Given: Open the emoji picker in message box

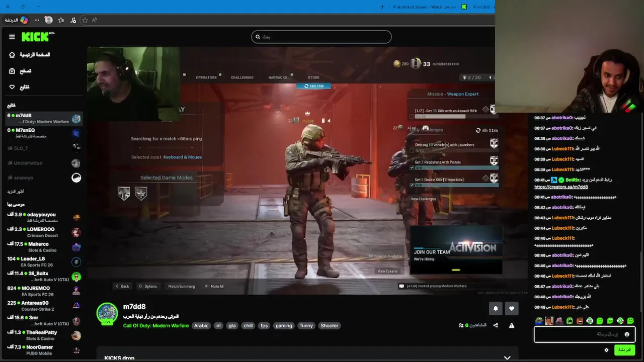Looking at the screenshot, I should [x=627, y=334].
